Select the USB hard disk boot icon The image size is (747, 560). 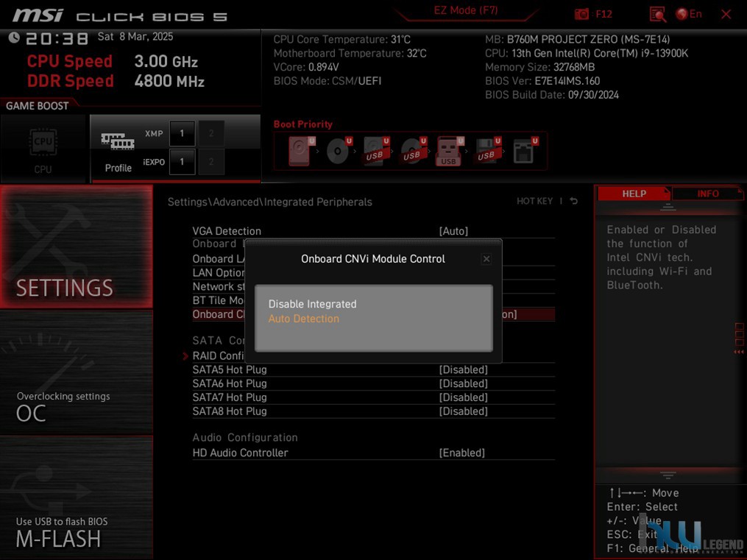[x=376, y=150]
